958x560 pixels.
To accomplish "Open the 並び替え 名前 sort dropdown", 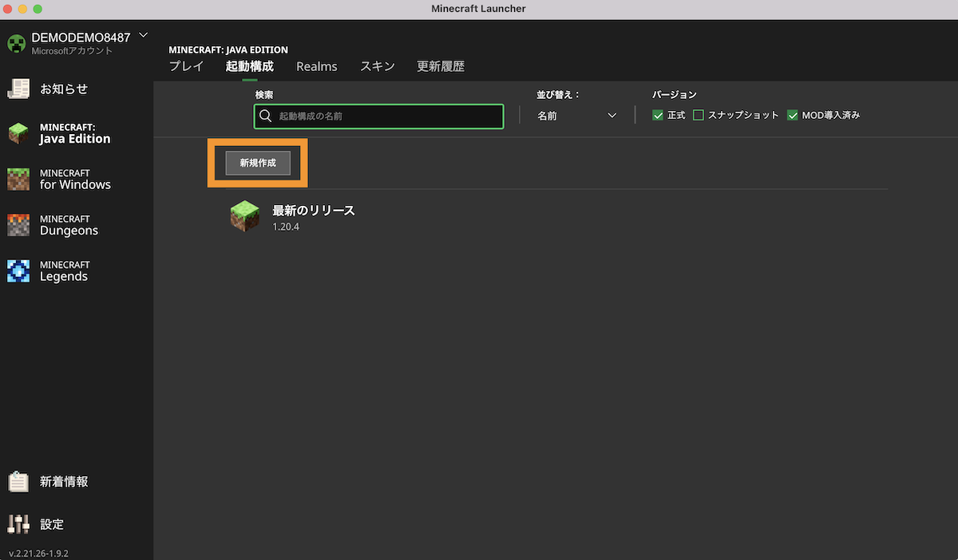I will coord(577,116).
